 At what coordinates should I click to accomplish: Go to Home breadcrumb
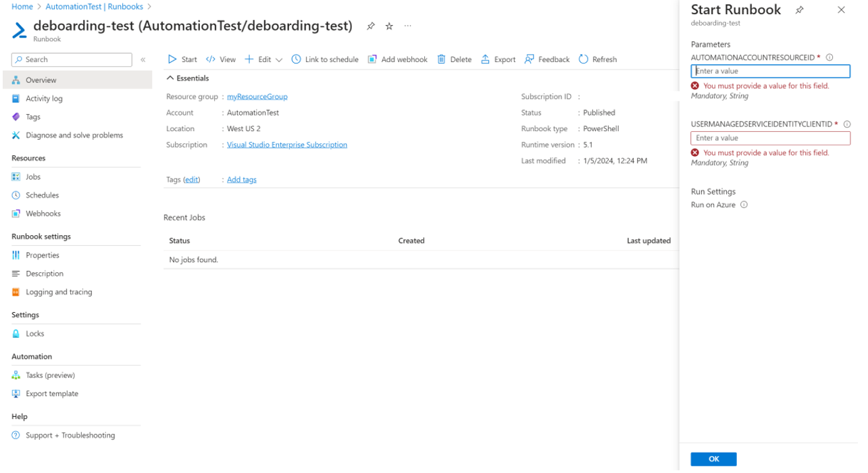click(22, 7)
